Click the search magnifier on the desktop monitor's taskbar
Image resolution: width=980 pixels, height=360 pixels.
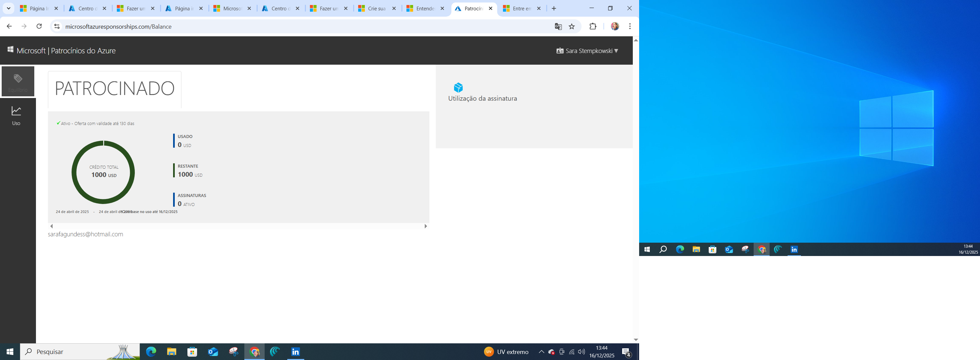(663, 249)
